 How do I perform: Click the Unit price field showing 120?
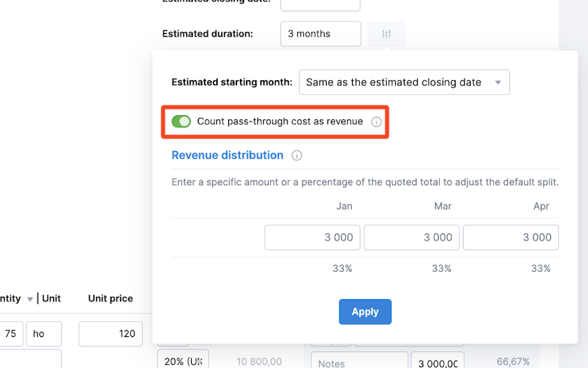(x=110, y=334)
